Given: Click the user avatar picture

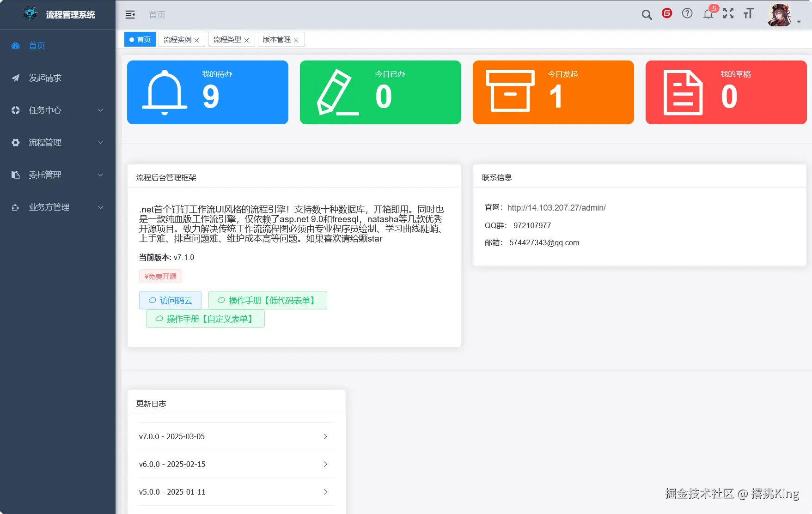Looking at the screenshot, I should 779,15.
